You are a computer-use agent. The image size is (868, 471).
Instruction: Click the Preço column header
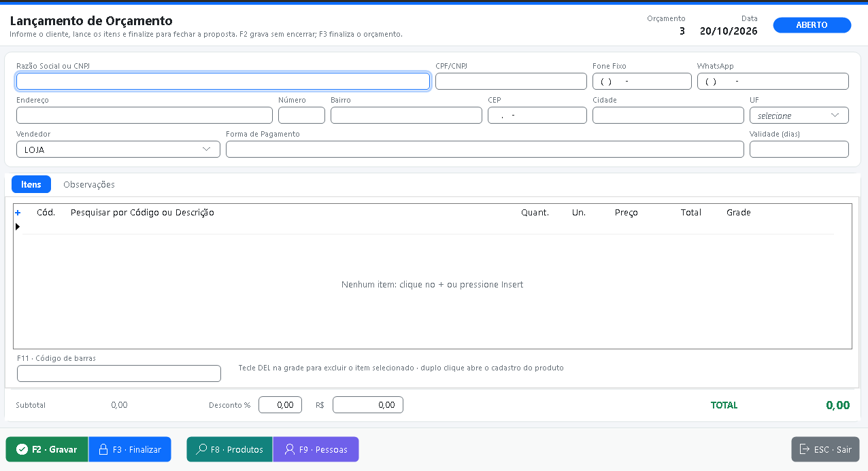[627, 213]
